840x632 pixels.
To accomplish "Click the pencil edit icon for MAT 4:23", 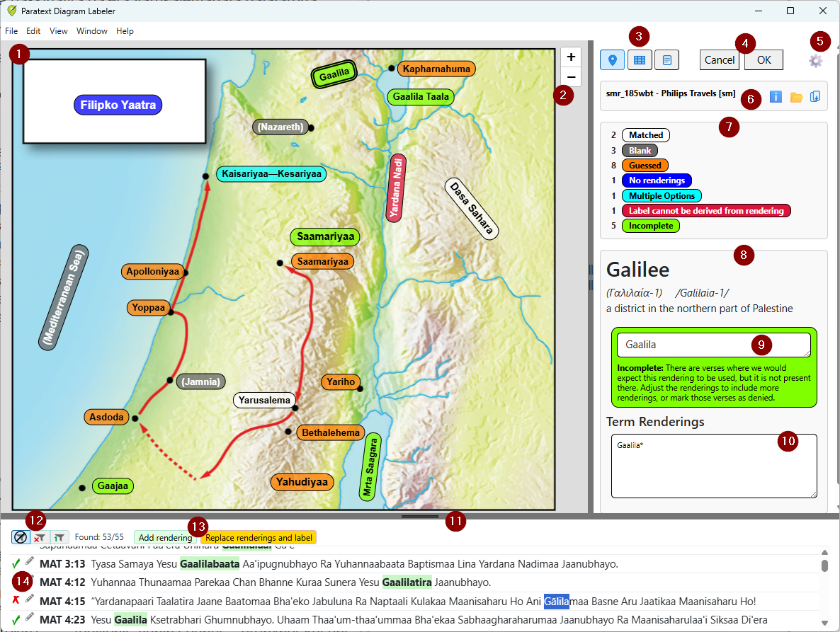I will coord(29,619).
